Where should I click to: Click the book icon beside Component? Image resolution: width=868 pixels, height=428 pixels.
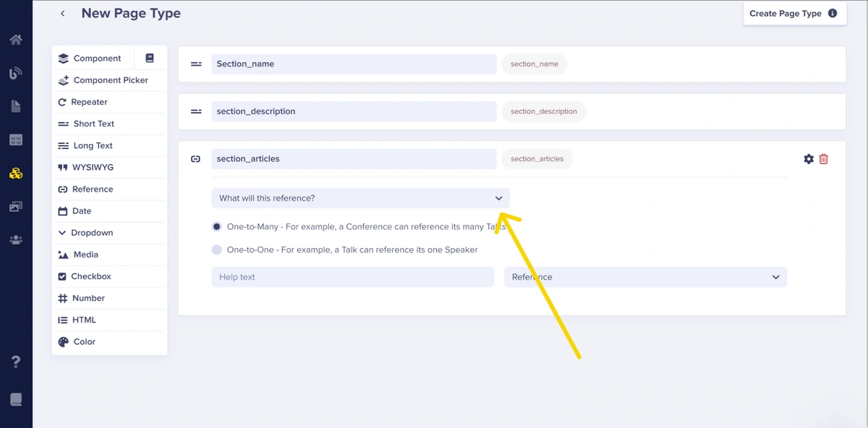coord(150,58)
